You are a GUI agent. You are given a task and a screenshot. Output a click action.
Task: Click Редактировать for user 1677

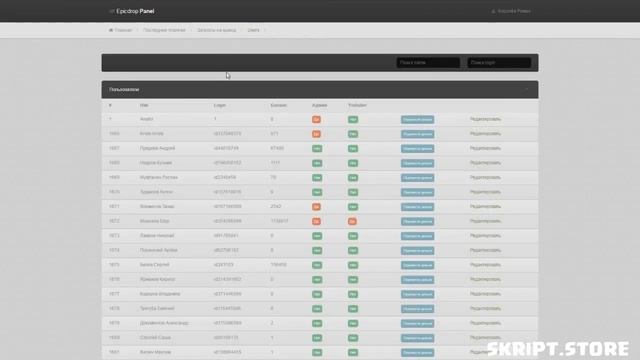pyautogui.click(x=485, y=294)
